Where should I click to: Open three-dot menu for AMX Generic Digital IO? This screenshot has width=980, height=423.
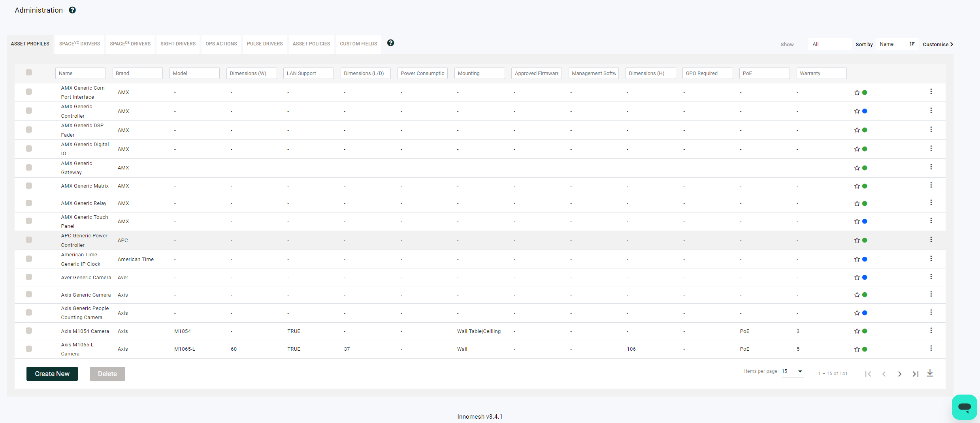(x=931, y=149)
